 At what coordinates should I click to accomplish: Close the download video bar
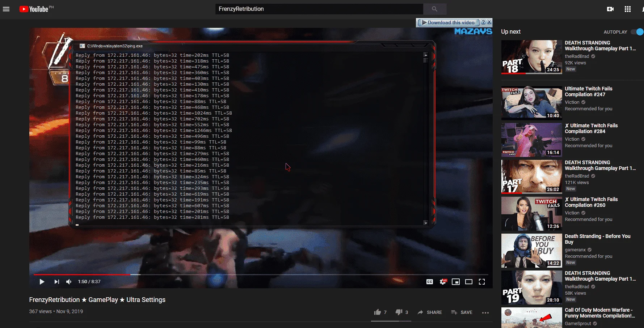pos(489,22)
